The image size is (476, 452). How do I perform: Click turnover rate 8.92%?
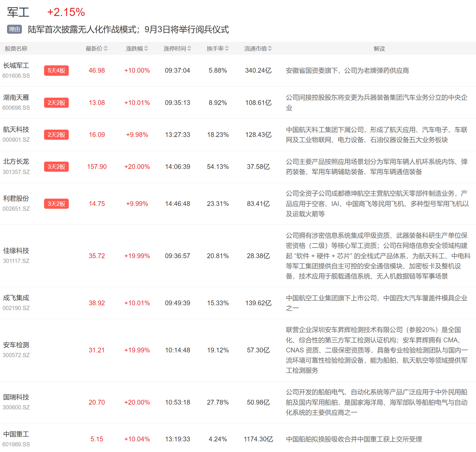[218, 103]
